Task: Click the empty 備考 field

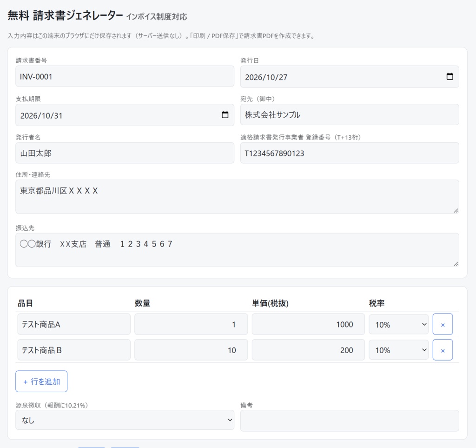Action: (x=350, y=421)
